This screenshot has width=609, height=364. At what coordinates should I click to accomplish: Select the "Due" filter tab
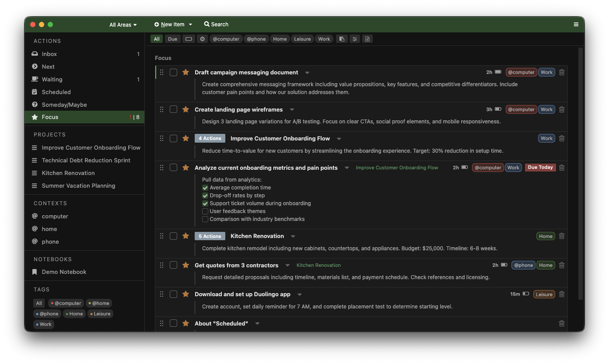pyautogui.click(x=172, y=38)
